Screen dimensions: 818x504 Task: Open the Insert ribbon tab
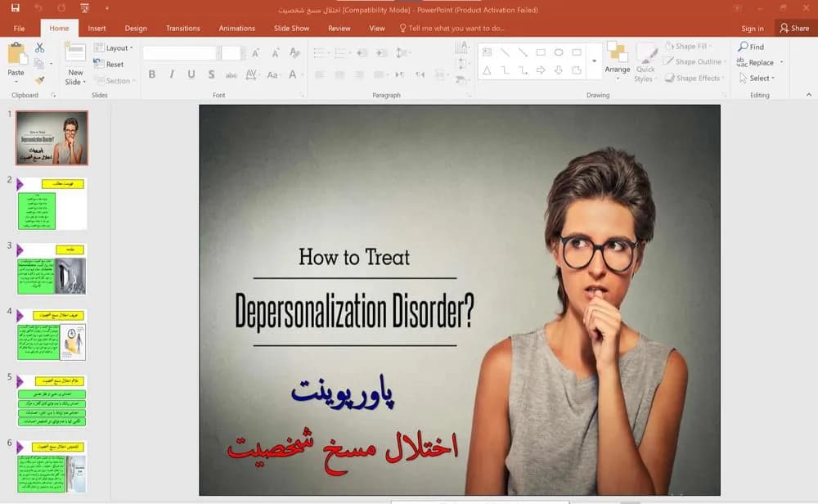[x=97, y=28]
